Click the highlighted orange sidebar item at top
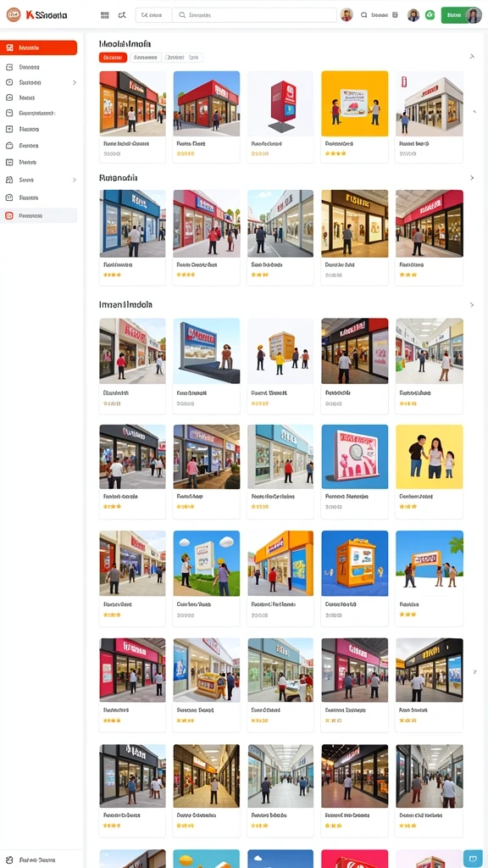Viewport: 488px width, 868px height. [39, 47]
